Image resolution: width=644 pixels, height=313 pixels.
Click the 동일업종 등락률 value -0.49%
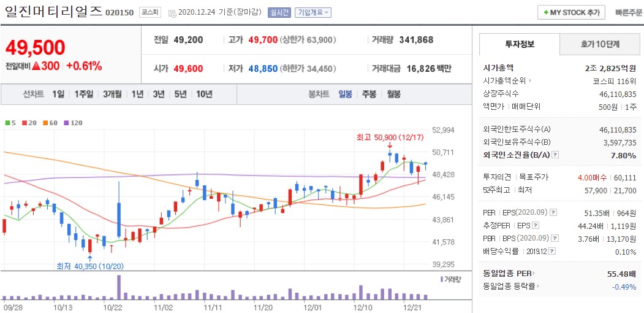(624, 287)
